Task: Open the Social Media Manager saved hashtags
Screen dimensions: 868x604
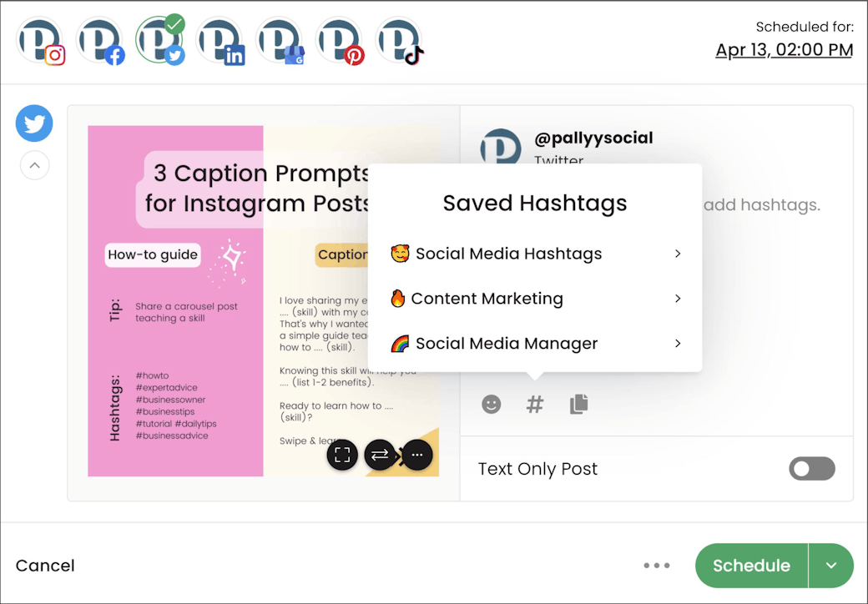Action: pos(535,343)
